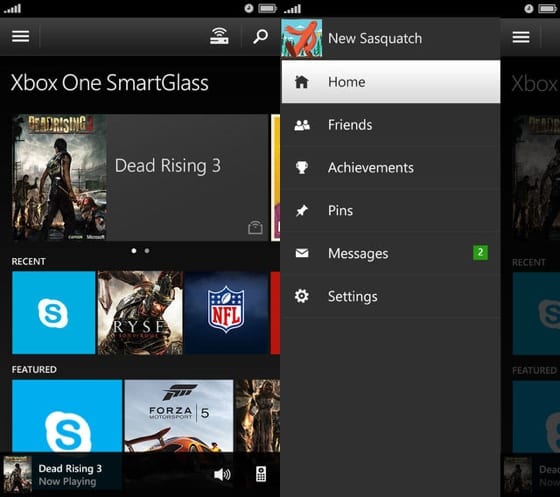Click the Home house icon
The image size is (560, 497).
[x=302, y=82]
